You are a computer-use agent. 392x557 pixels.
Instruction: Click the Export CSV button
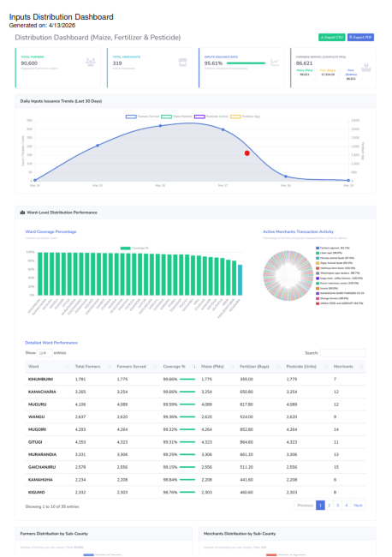332,38
